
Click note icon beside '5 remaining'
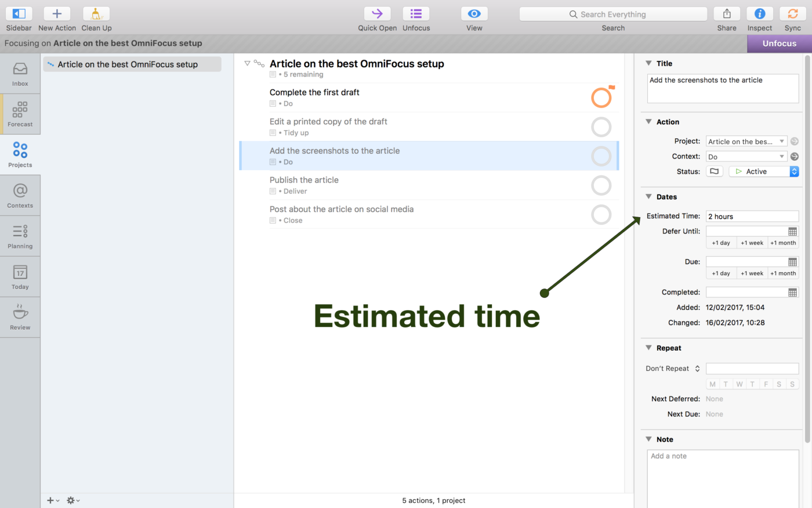pos(273,74)
